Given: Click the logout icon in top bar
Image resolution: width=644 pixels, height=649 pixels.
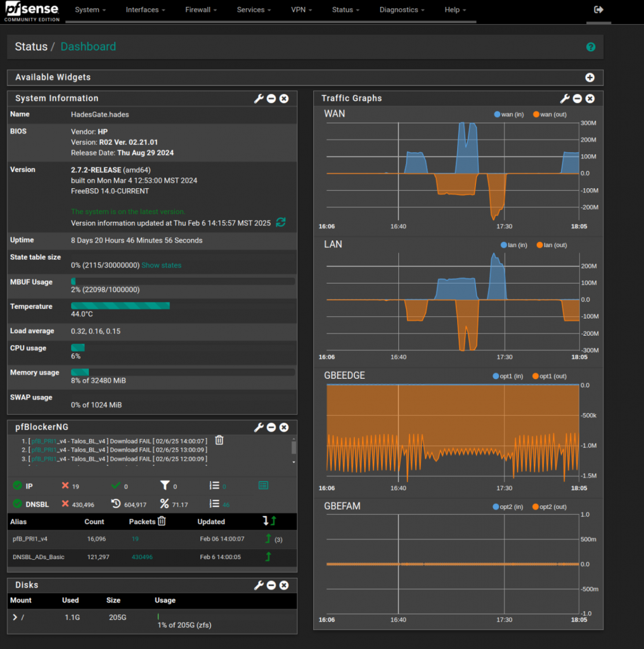Looking at the screenshot, I should pyautogui.click(x=598, y=10).
